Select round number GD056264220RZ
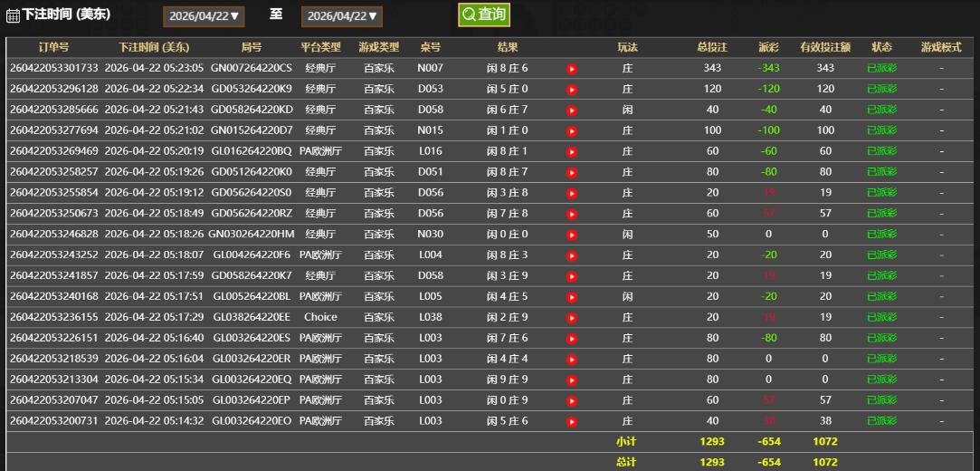 tap(252, 214)
